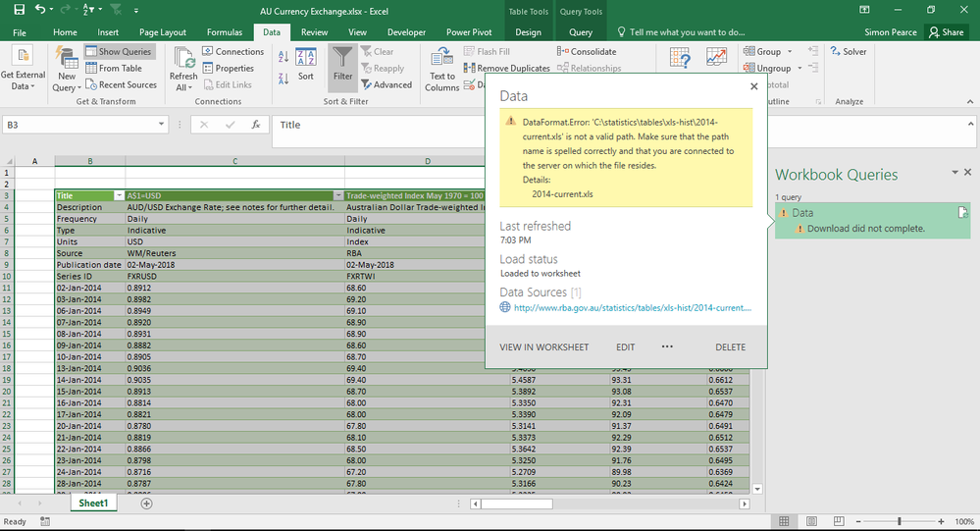Click the Refresh All button
This screenshot has width=980, height=531.
click(183, 69)
